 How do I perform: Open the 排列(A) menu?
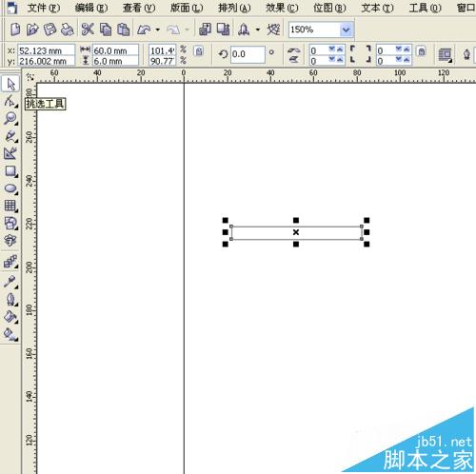pos(234,8)
